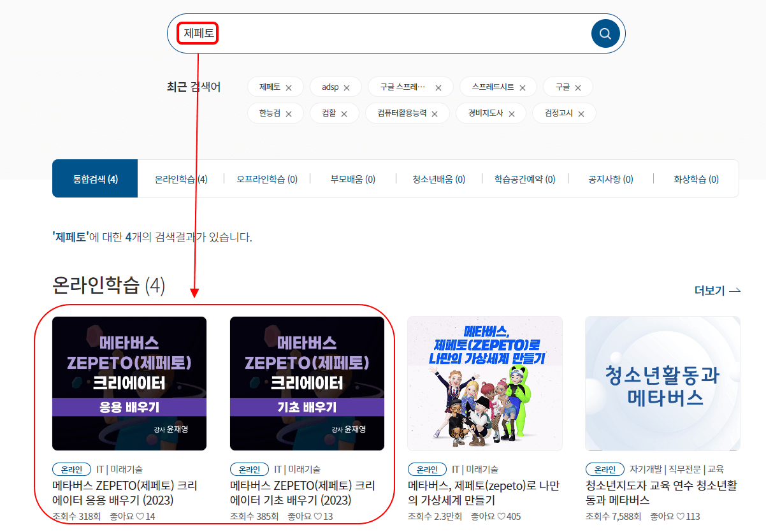
Task: Remove recent search chip adsp
Action: (x=347, y=88)
